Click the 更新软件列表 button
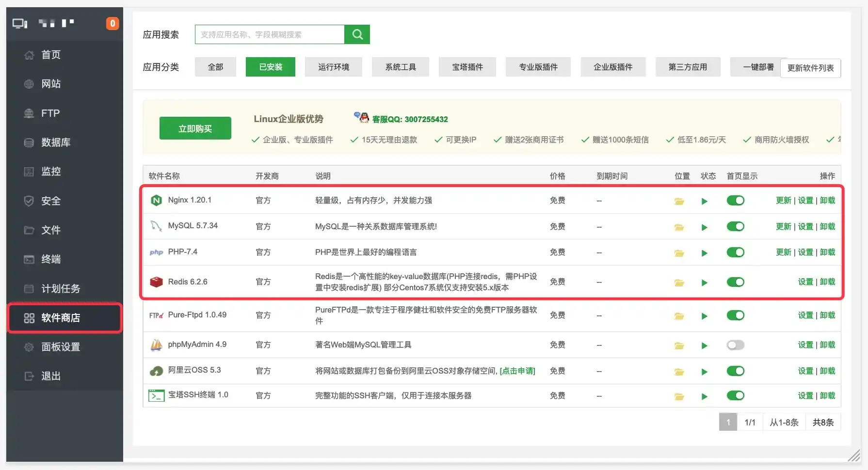This screenshot has height=470, width=868. point(810,68)
